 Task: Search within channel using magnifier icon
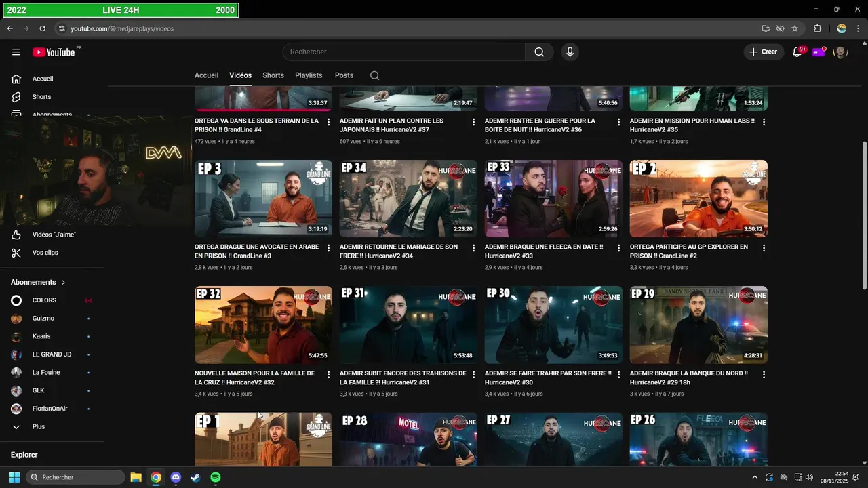click(374, 75)
